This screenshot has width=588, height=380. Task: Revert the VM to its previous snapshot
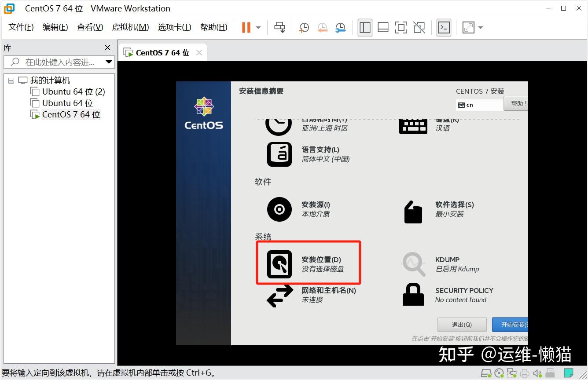click(x=322, y=28)
